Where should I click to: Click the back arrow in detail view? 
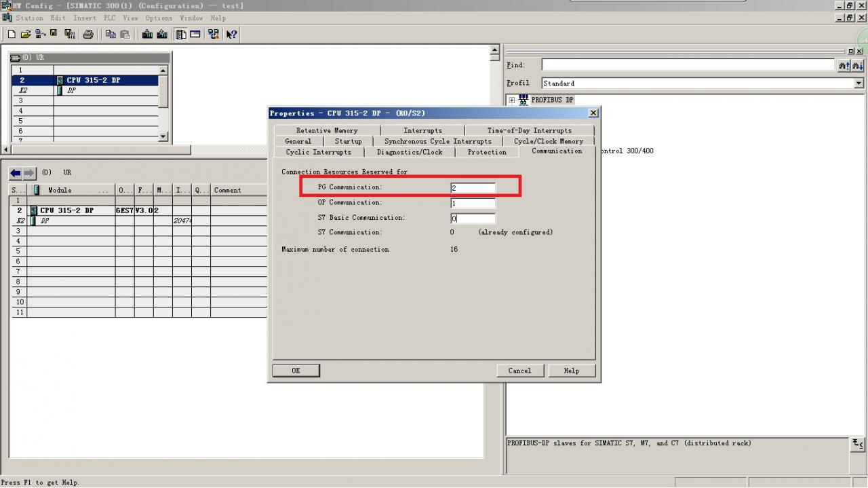[x=16, y=173]
